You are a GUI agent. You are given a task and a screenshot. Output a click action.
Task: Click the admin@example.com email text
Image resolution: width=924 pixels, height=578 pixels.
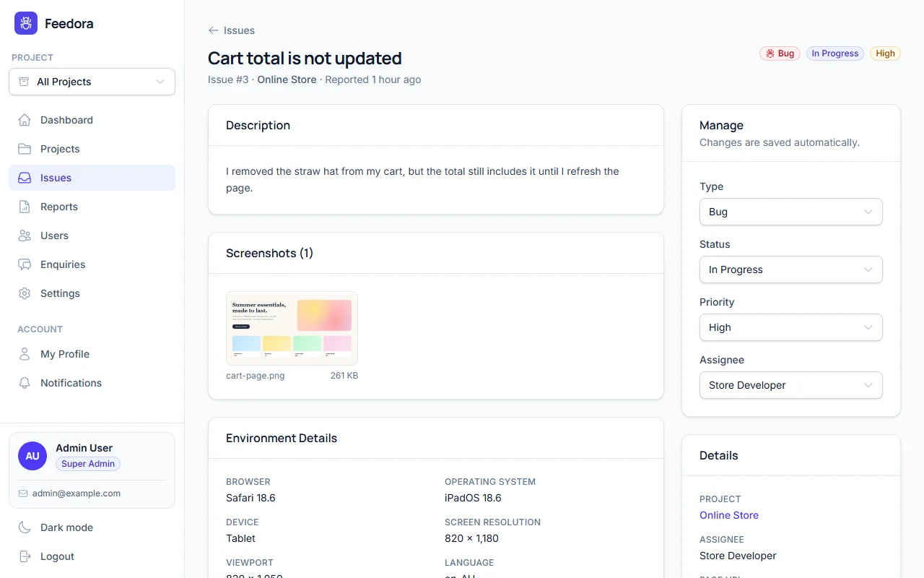pos(77,493)
